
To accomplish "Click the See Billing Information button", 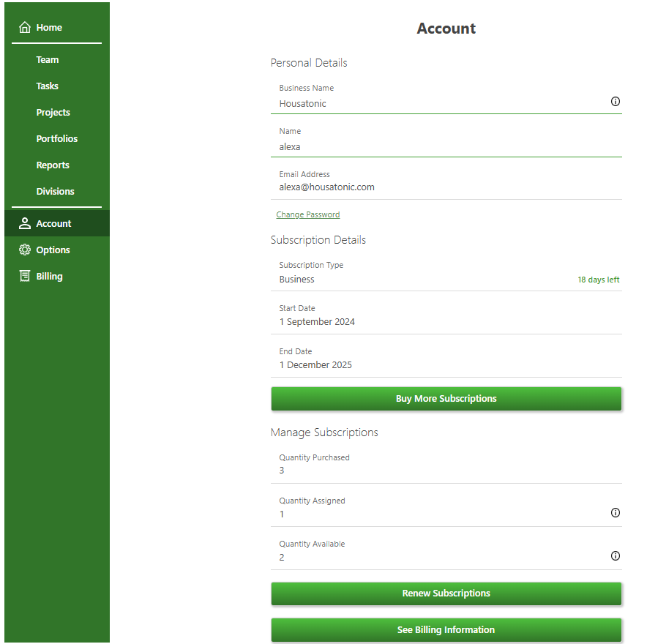I will [x=446, y=630].
